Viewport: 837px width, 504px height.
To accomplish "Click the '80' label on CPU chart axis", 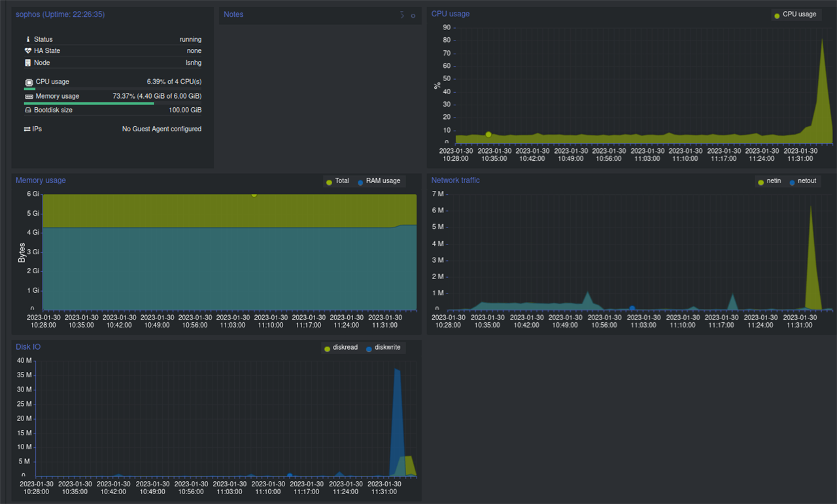I will (x=447, y=40).
